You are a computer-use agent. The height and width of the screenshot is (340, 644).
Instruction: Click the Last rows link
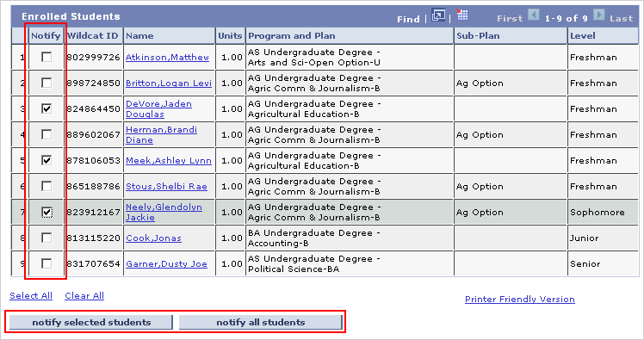tap(621, 18)
